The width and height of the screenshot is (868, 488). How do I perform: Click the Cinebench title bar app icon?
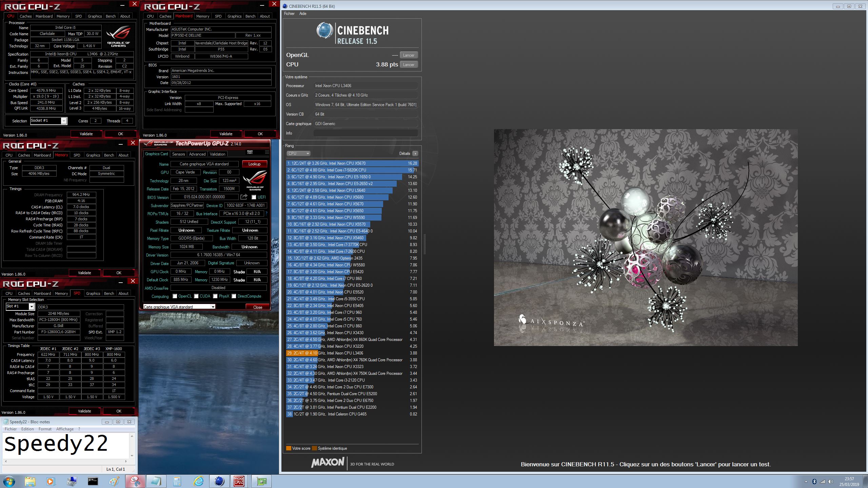click(x=285, y=6)
